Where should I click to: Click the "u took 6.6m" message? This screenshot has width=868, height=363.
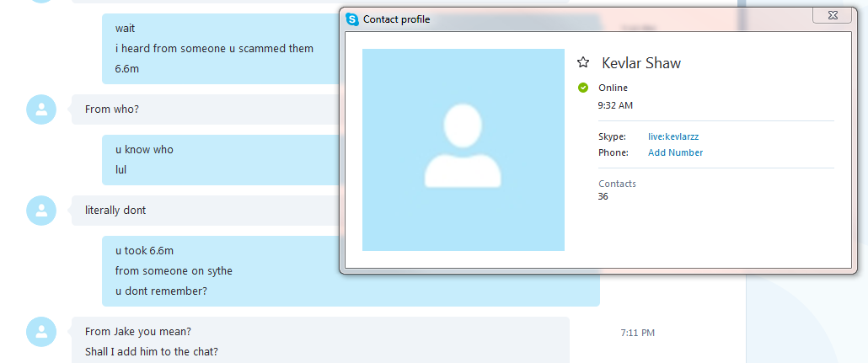[144, 251]
